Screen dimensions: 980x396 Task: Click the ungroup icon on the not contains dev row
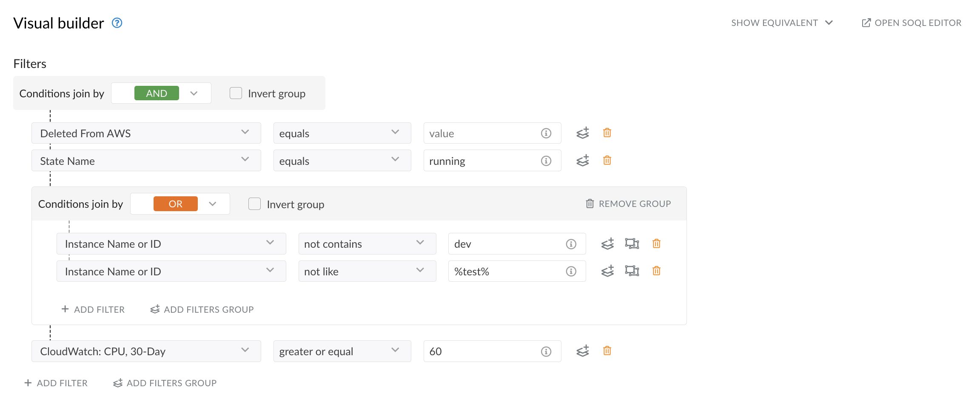(632, 243)
